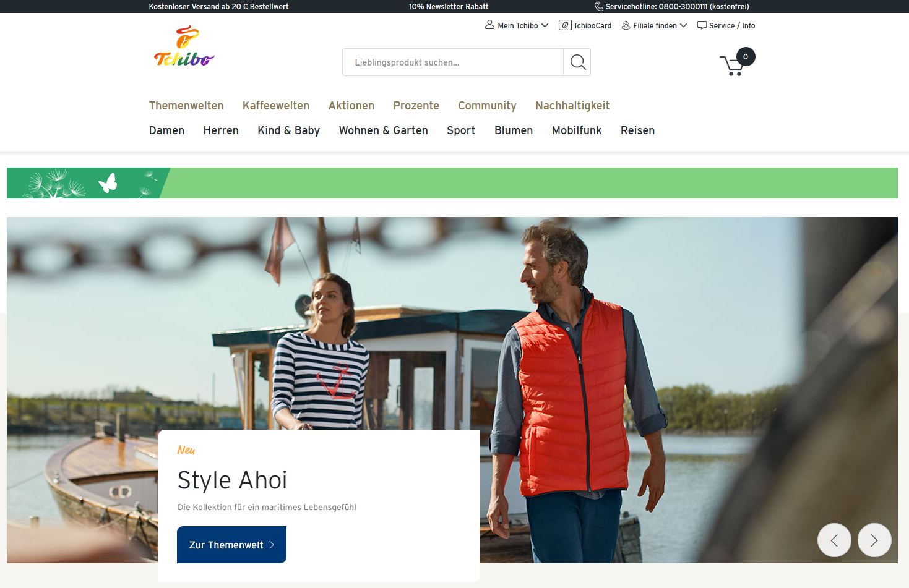The height and width of the screenshot is (588, 909).
Task: Click the TchiboCard card icon
Action: [x=565, y=25]
